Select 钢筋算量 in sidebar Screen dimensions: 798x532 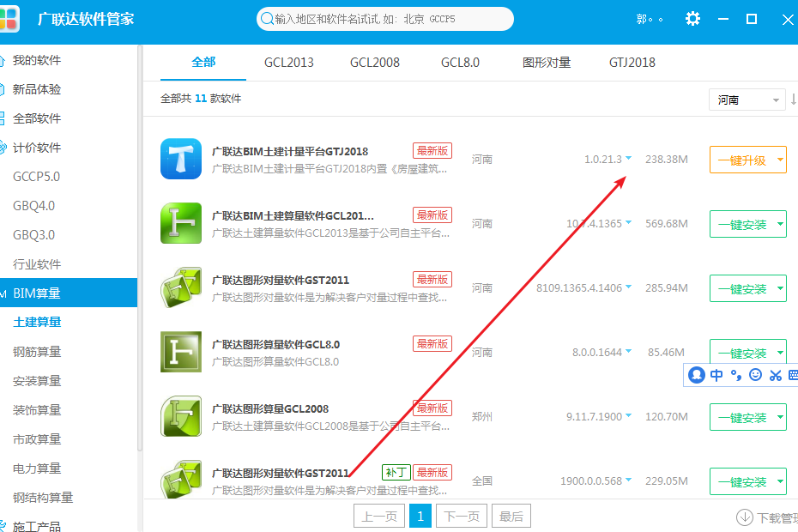tap(37, 351)
